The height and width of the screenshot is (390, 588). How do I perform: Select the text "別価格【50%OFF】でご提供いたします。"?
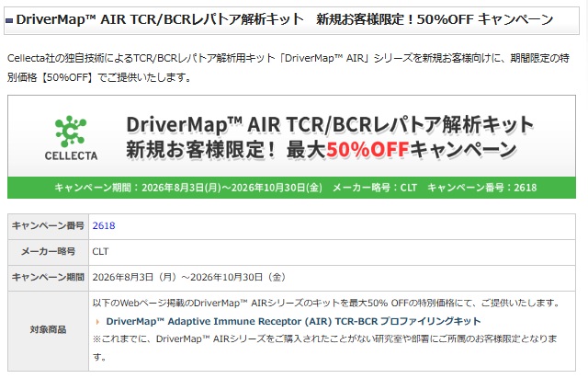pyautogui.click(x=99, y=77)
